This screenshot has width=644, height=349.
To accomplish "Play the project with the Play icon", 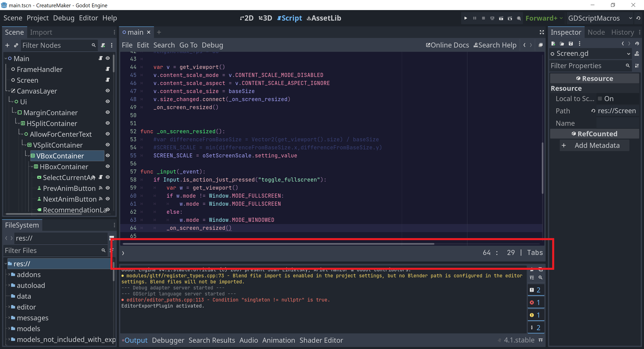I will 466,18.
